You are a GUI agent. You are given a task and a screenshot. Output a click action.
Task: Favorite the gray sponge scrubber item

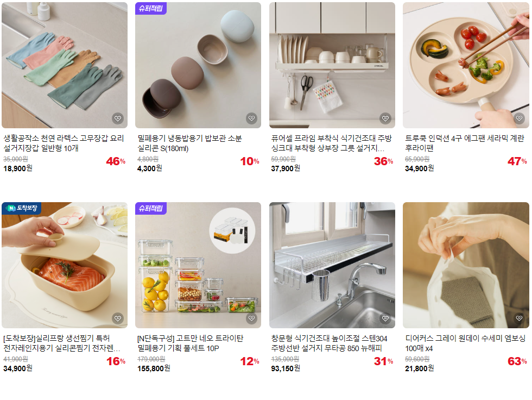[x=519, y=318]
